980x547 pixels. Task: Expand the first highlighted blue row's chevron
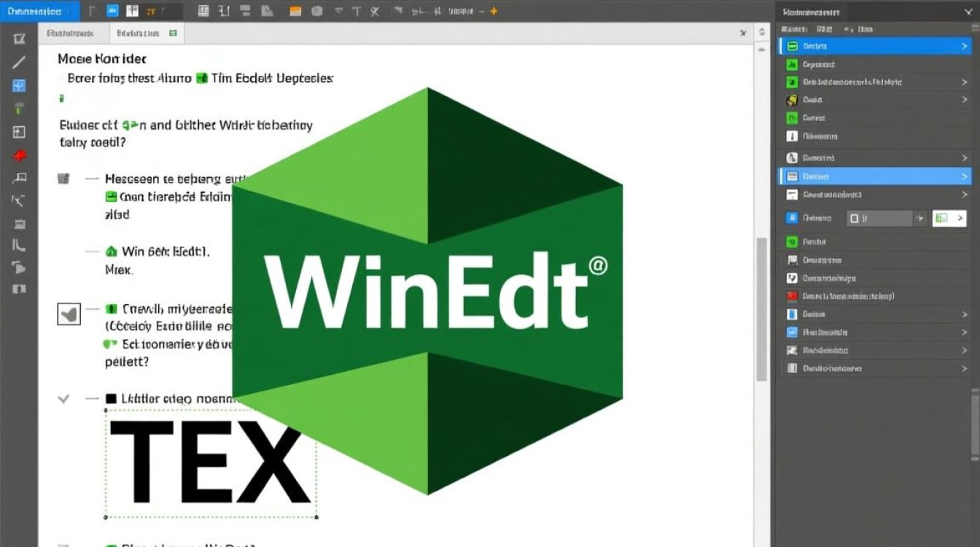964,46
